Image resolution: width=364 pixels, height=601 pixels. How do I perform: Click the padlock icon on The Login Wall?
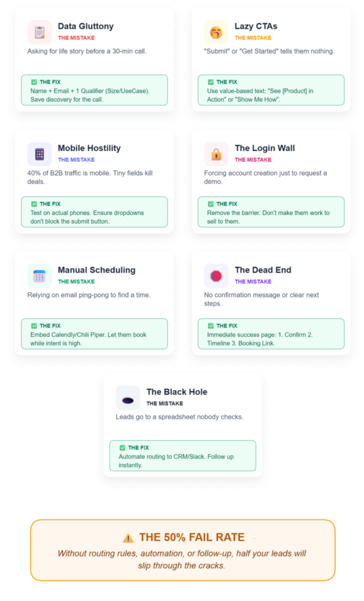[216, 154]
